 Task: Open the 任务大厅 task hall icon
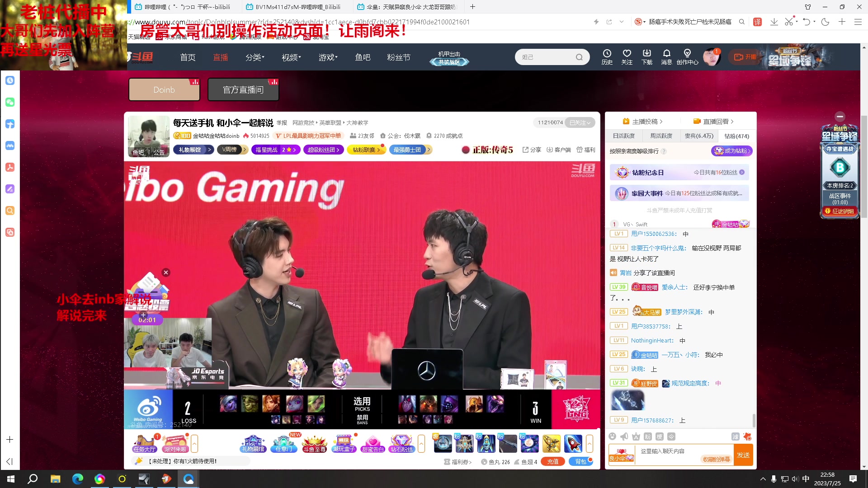145,444
